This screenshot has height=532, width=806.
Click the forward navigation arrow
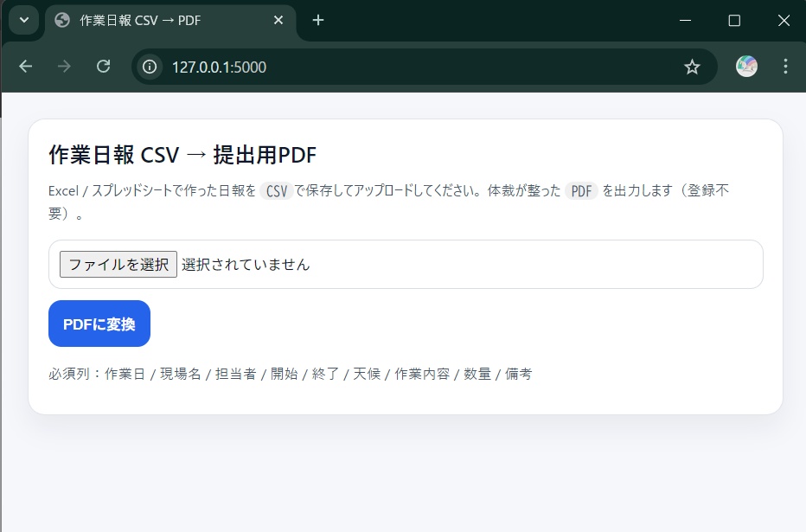[x=63, y=67]
